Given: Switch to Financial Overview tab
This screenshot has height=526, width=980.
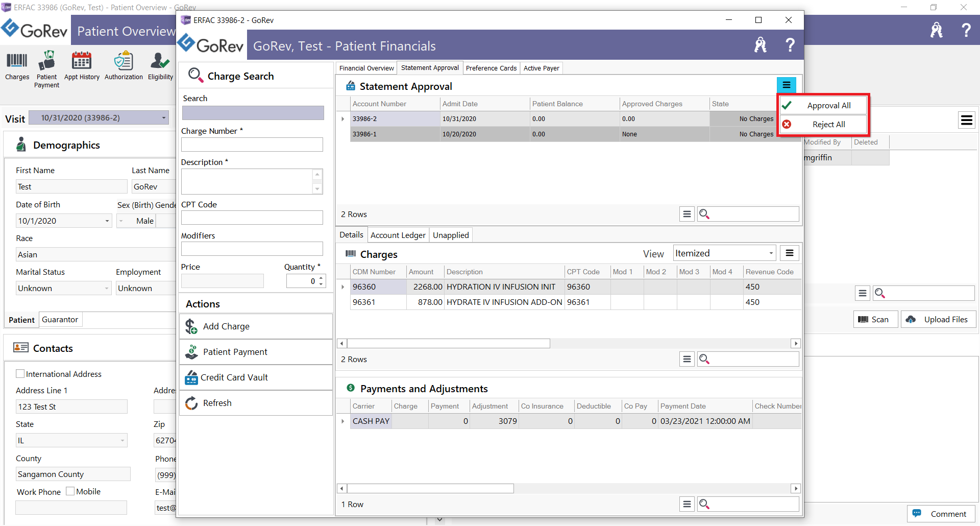Looking at the screenshot, I should coord(366,68).
